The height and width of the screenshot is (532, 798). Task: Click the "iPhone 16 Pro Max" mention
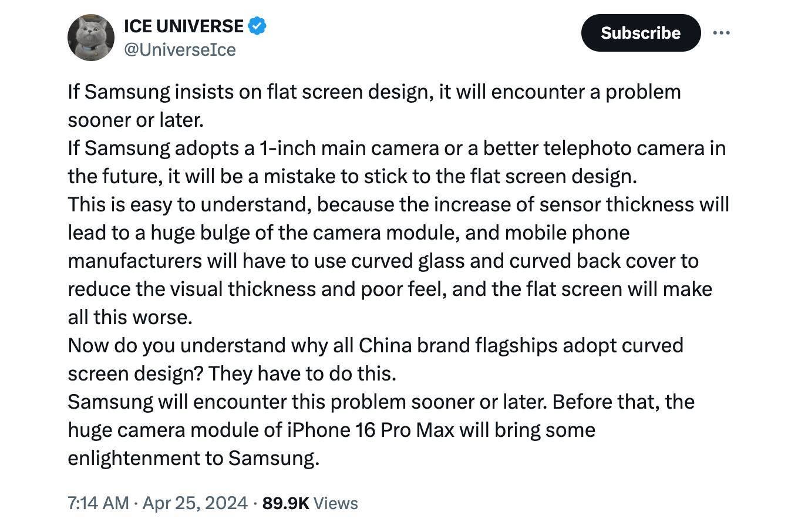click(371, 430)
